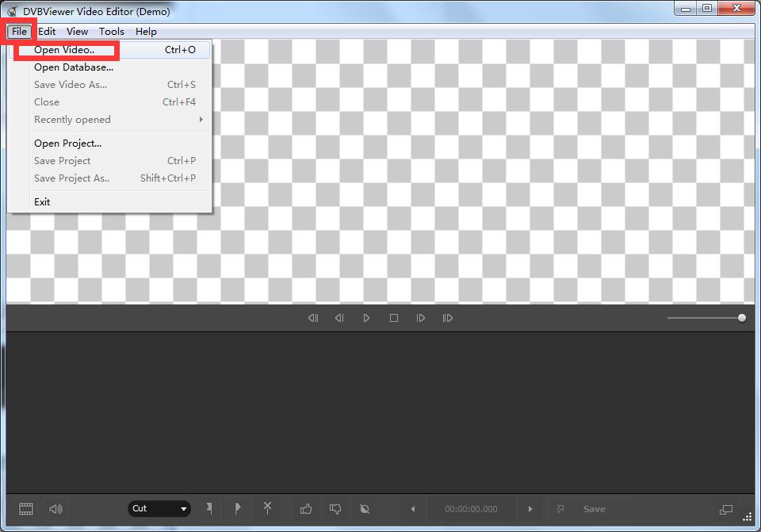Set an in-point bookmark marker
This screenshot has width=761, height=532.
point(210,509)
